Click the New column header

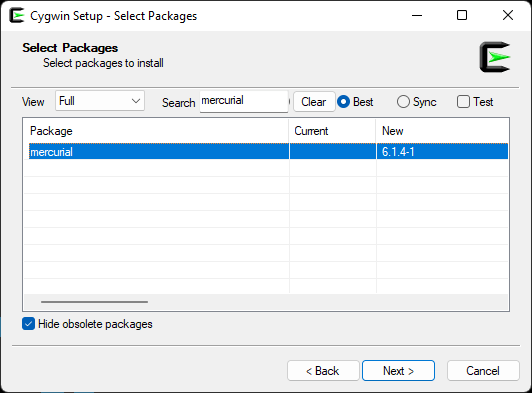point(442,131)
